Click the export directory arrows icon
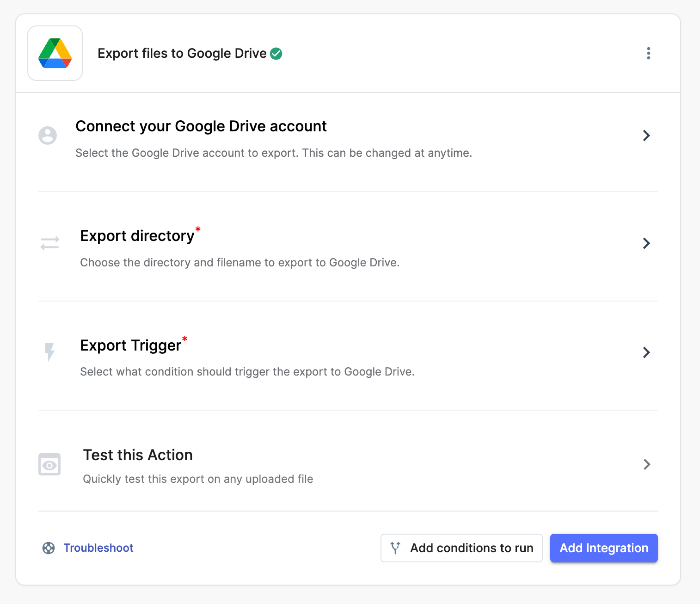The image size is (700, 604). click(x=50, y=243)
